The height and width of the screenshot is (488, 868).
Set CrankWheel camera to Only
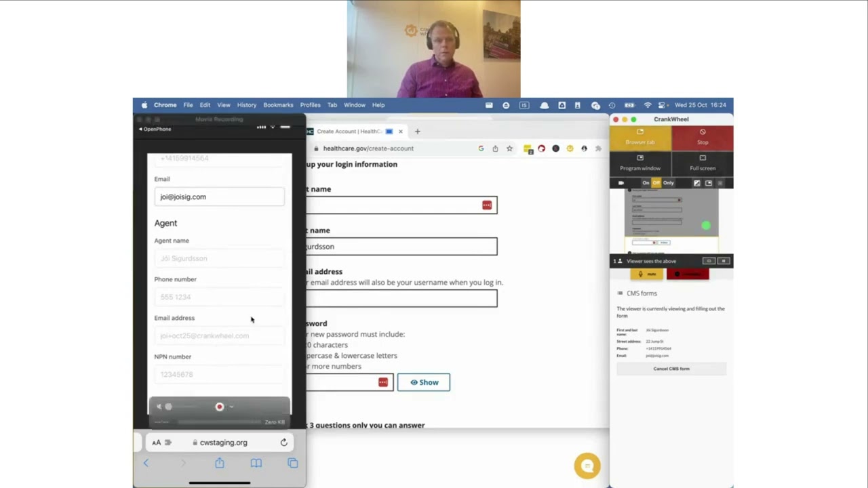(x=669, y=183)
